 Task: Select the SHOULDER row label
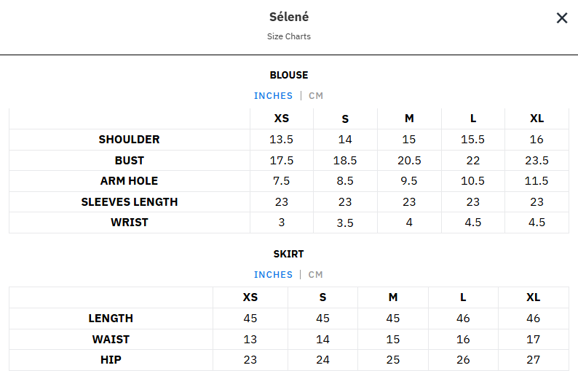pos(129,140)
